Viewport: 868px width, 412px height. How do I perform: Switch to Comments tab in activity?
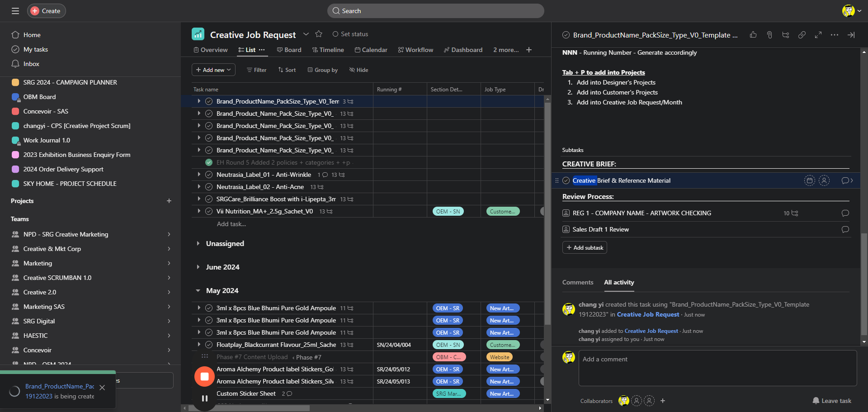pyautogui.click(x=578, y=282)
